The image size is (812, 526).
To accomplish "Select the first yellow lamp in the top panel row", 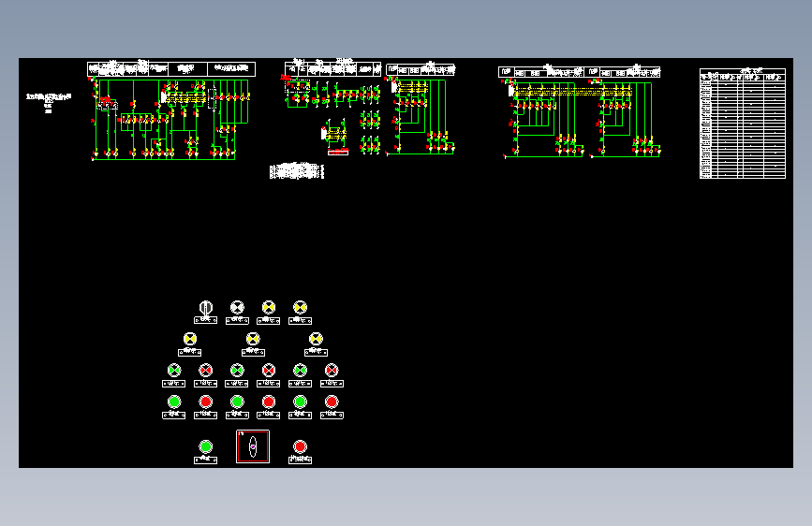I will pos(268,308).
